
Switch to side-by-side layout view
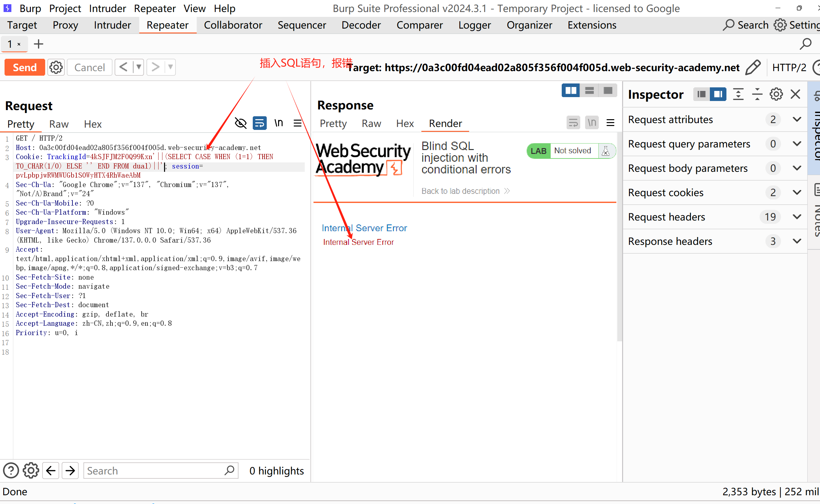coord(570,90)
